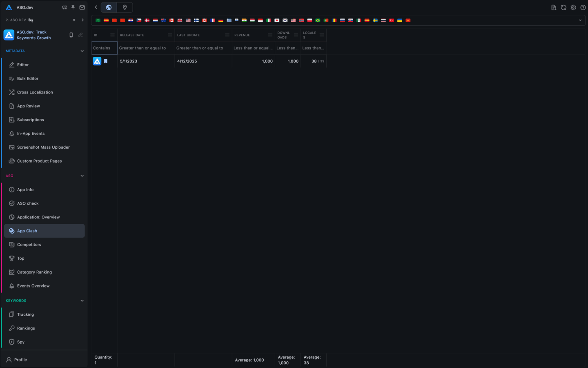Click the back arrow button
This screenshot has width=588, height=368.
(96, 7)
